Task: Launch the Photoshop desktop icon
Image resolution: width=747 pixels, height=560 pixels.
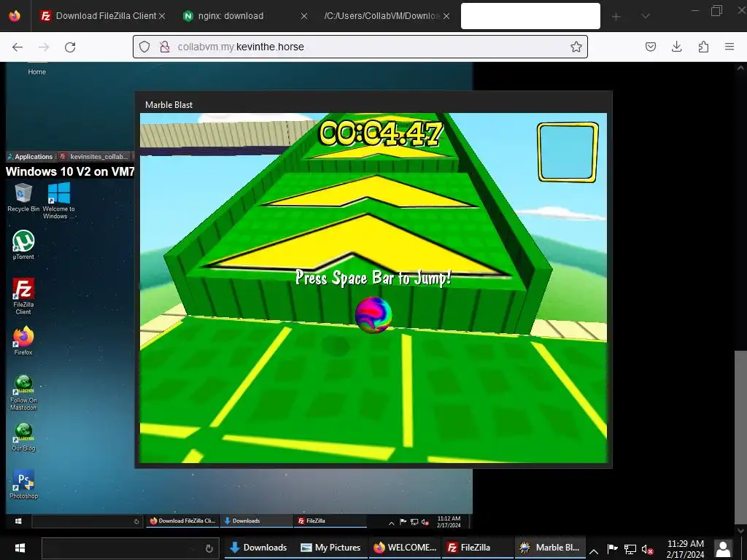Action: (23, 484)
